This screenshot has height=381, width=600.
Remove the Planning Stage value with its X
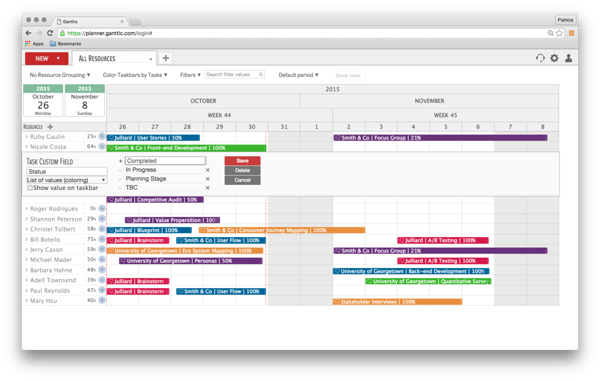(208, 179)
